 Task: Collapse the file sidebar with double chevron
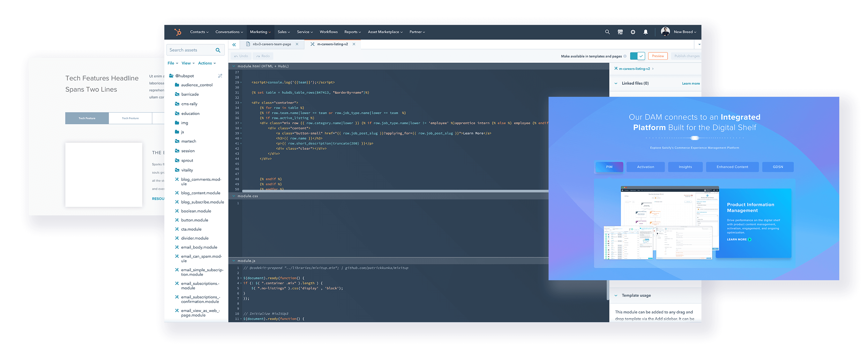click(234, 44)
